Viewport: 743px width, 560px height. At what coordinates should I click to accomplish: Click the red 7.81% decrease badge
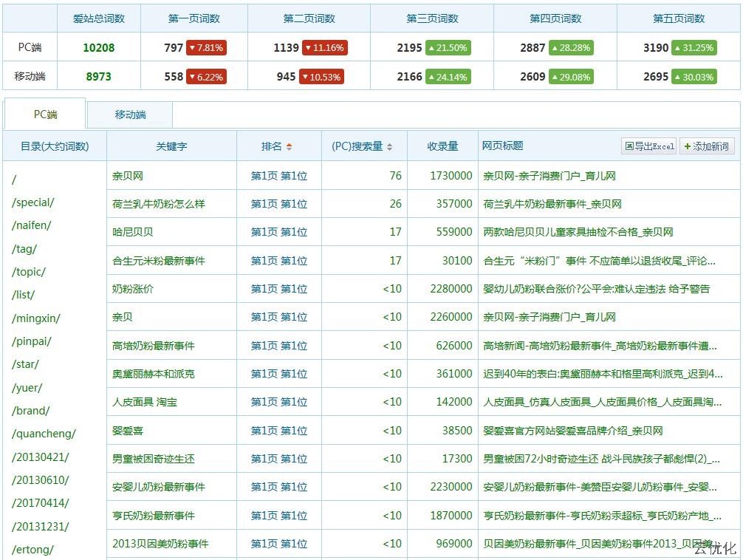(x=206, y=48)
